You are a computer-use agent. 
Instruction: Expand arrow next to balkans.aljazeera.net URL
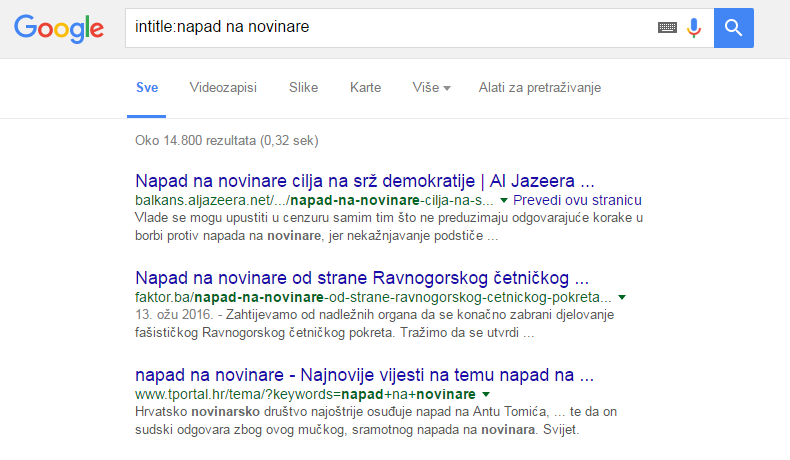coord(503,201)
